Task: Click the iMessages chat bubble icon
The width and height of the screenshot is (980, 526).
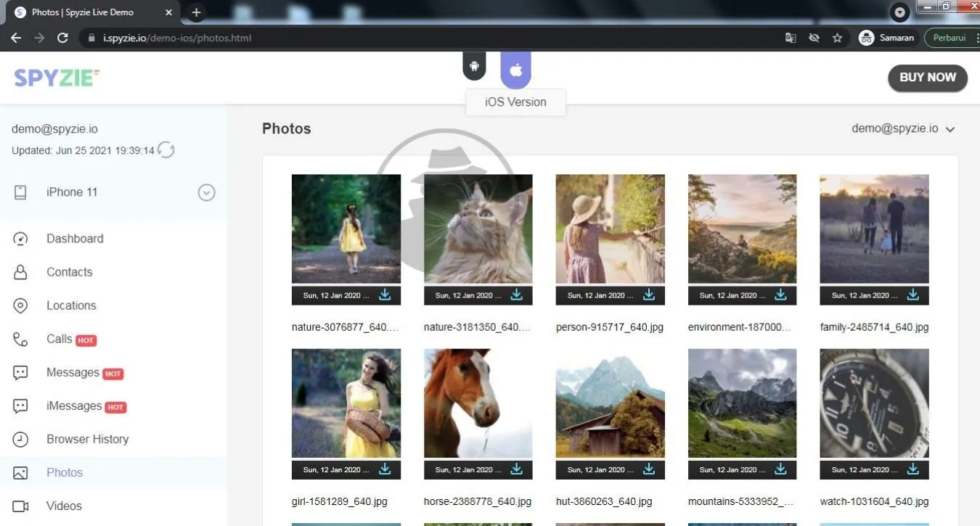Action: point(20,406)
